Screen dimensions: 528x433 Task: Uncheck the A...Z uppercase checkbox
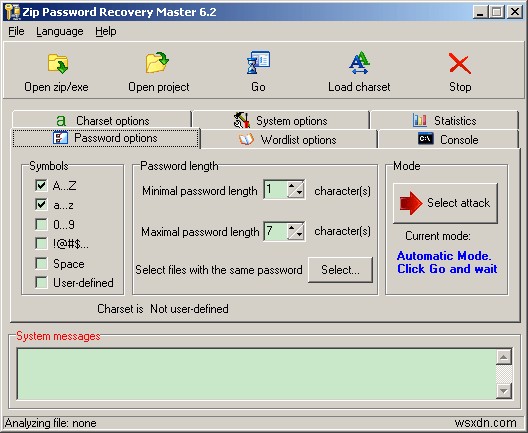coord(41,185)
